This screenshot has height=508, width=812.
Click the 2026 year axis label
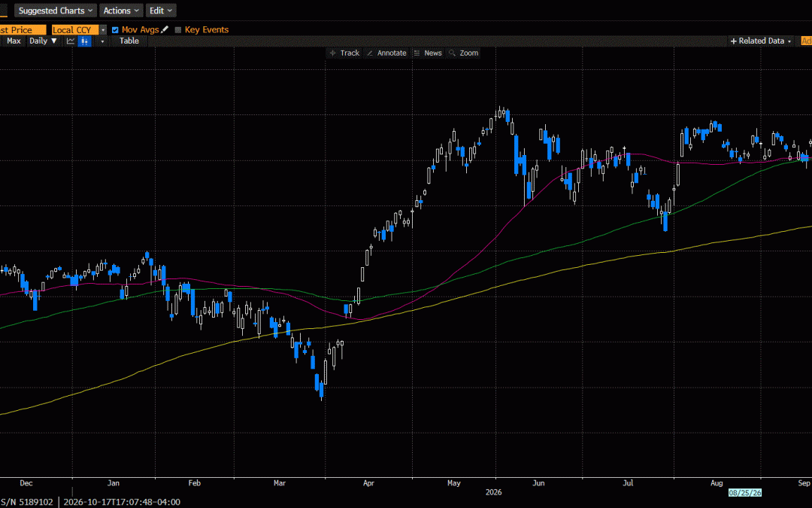pos(493,492)
